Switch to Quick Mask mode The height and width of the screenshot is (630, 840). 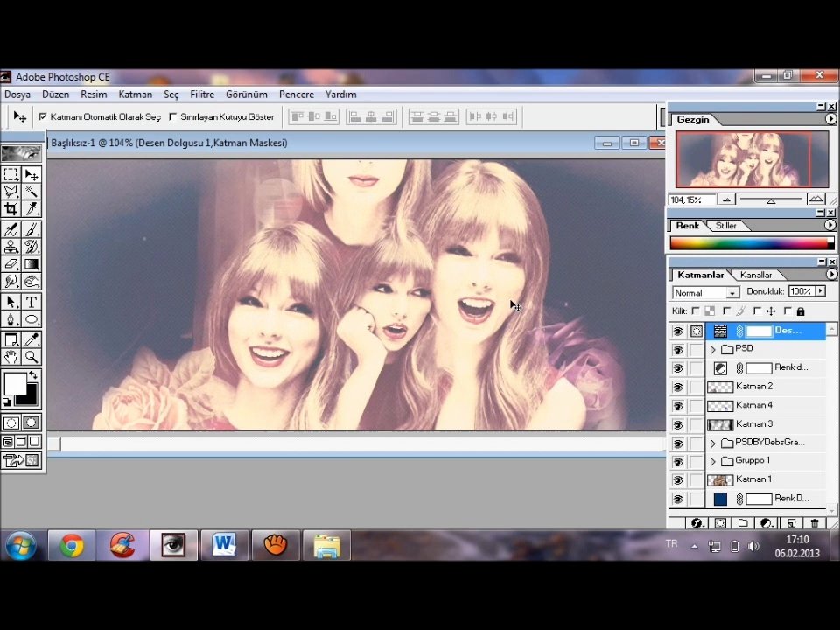tap(31, 423)
